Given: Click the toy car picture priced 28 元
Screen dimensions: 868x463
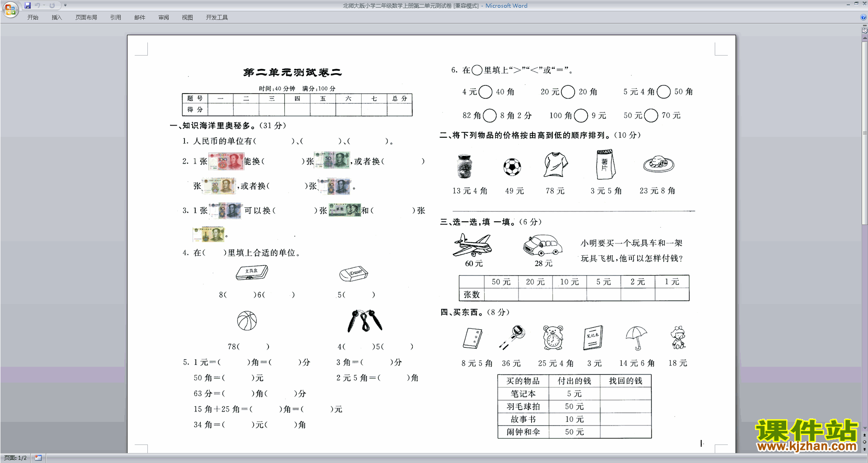Looking at the screenshot, I should (542, 246).
